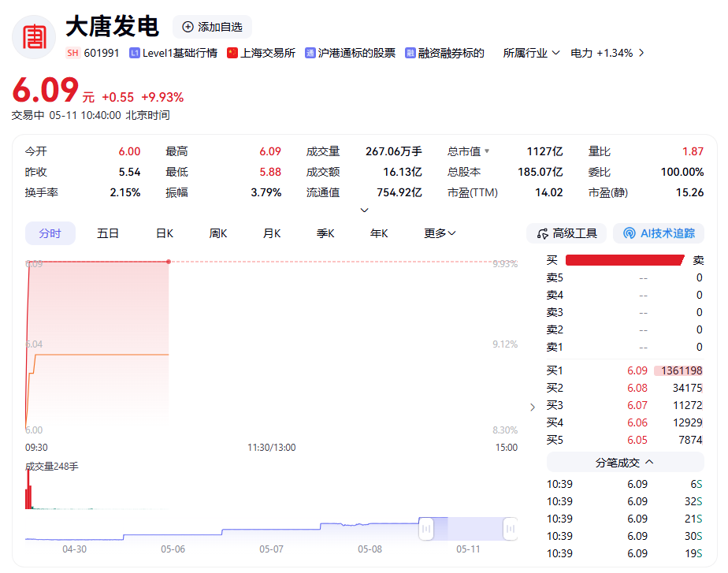This screenshot has width=728, height=573.
Task: Click the red buy/sell ratio bar
Action: [625, 260]
